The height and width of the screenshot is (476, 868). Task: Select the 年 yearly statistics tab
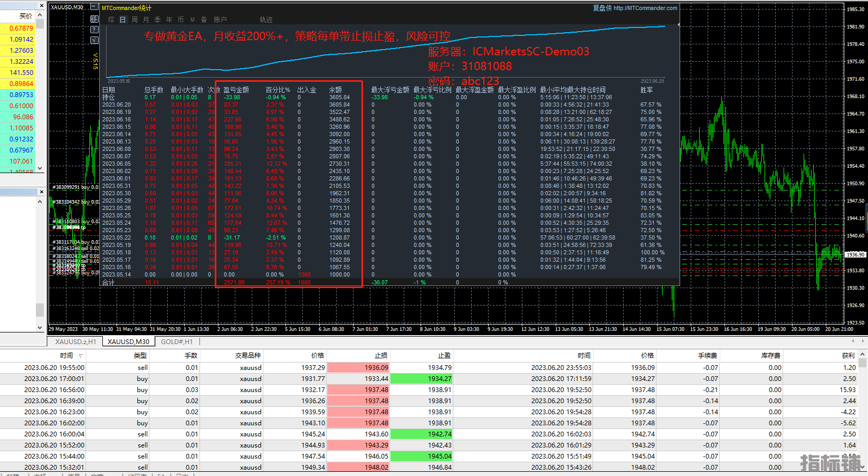tap(169, 20)
